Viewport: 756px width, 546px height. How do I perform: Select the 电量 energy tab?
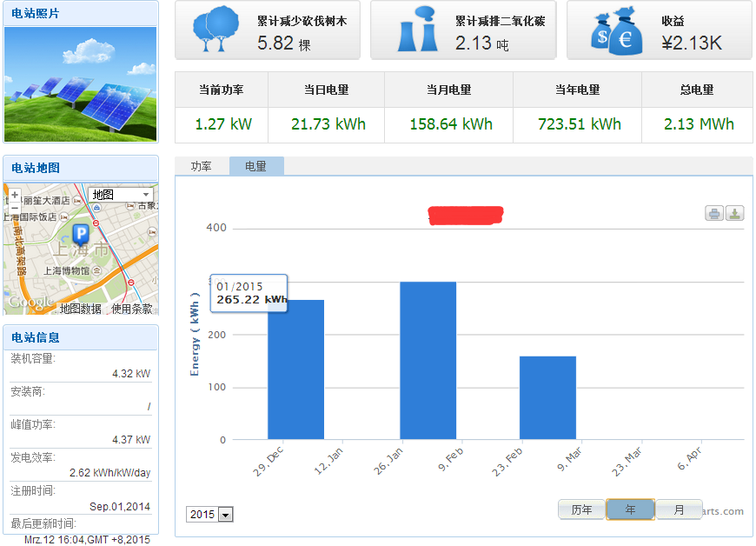pos(256,166)
